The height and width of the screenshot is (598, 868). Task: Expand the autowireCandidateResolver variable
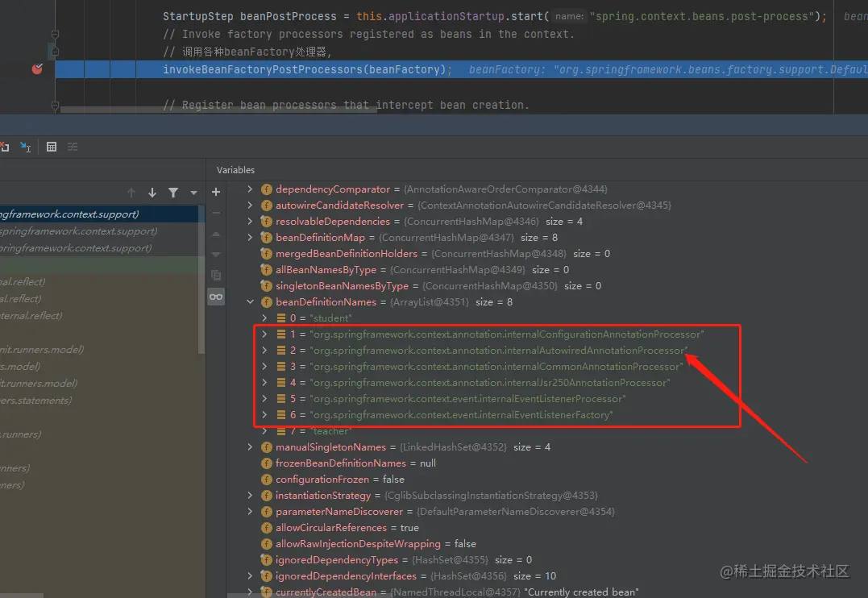pyautogui.click(x=250, y=206)
